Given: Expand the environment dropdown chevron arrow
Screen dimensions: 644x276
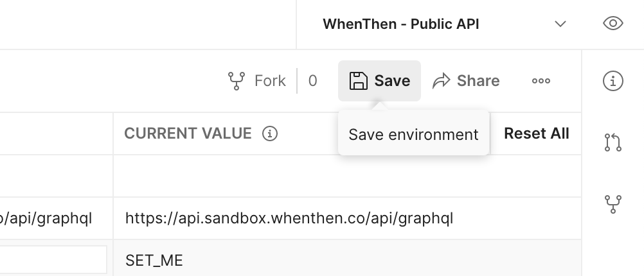Looking at the screenshot, I should pos(560,24).
